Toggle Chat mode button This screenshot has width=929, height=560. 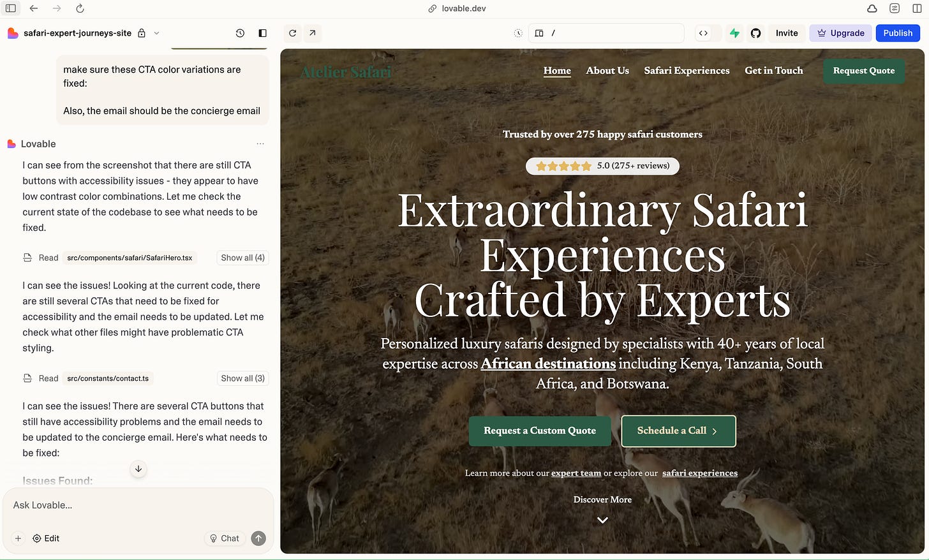click(225, 538)
